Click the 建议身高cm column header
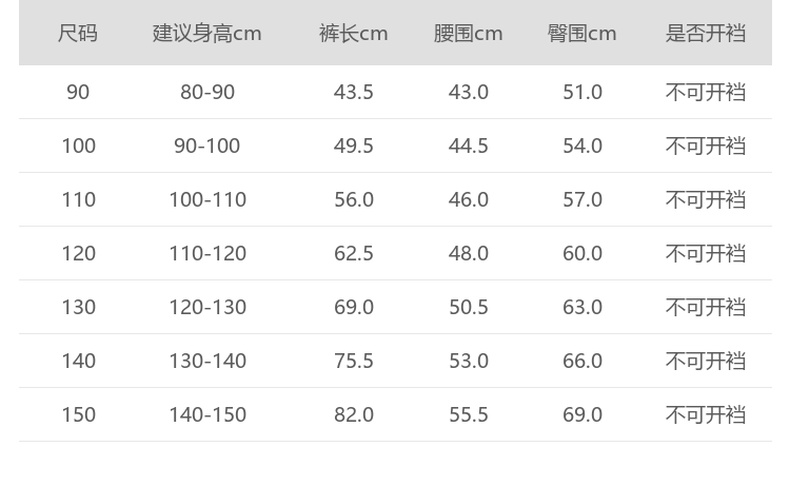 pyautogui.click(x=207, y=33)
